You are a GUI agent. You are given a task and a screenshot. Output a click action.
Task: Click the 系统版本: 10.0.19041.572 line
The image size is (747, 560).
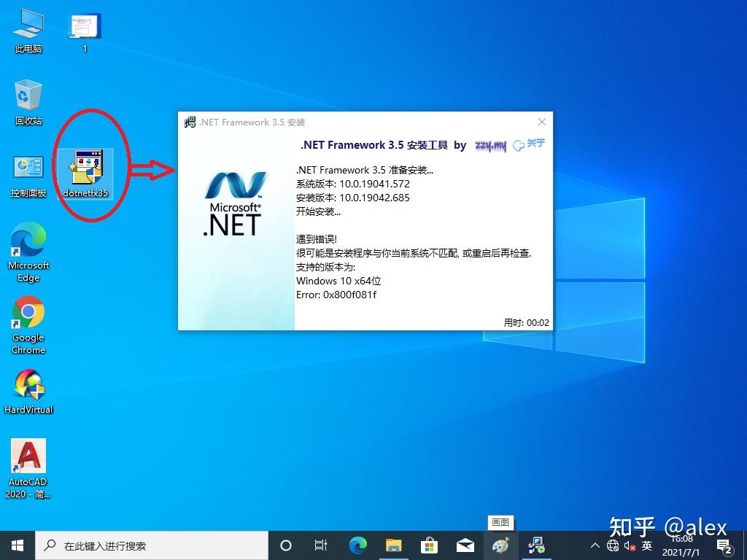click(353, 184)
